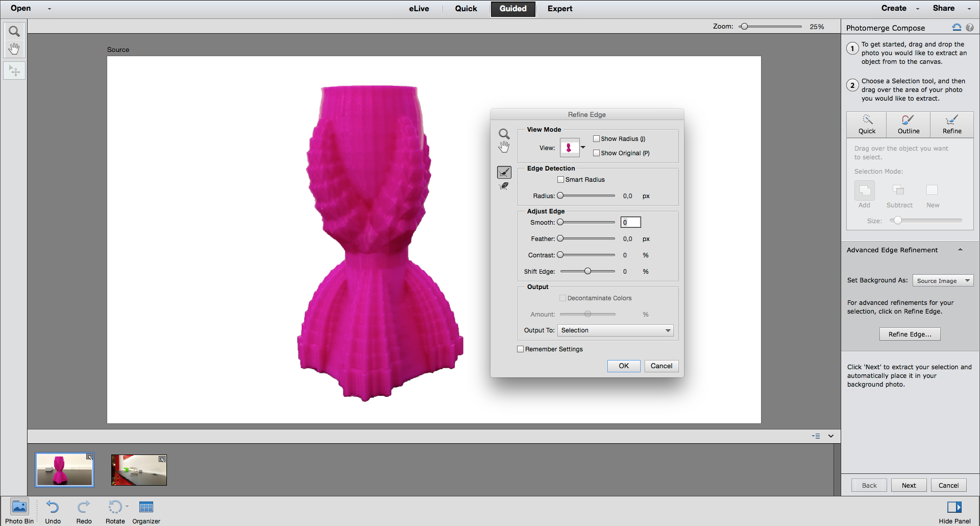Viewport: 980px width, 526px height.
Task: Tick the Remember Settings checkbox
Action: [521, 349]
